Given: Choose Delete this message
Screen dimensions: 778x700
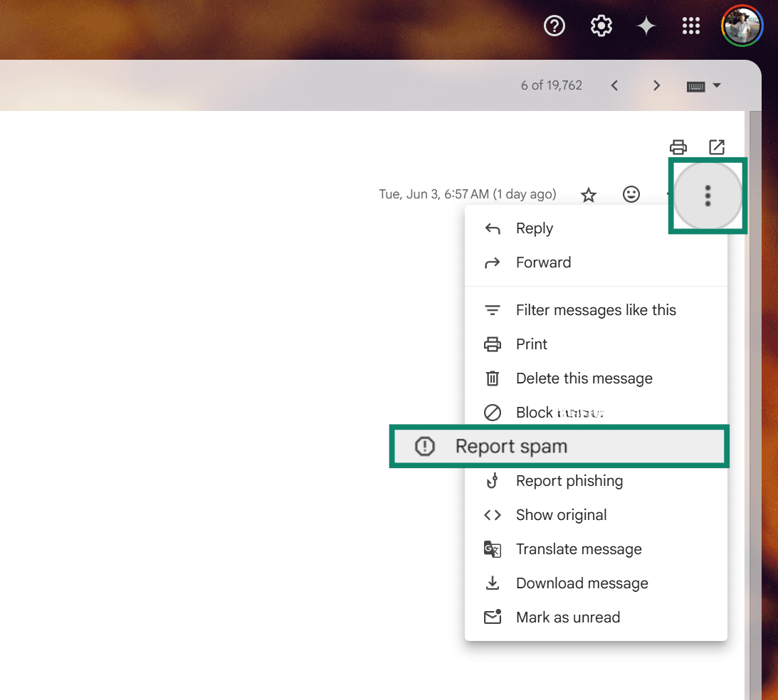Looking at the screenshot, I should (x=584, y=378).
